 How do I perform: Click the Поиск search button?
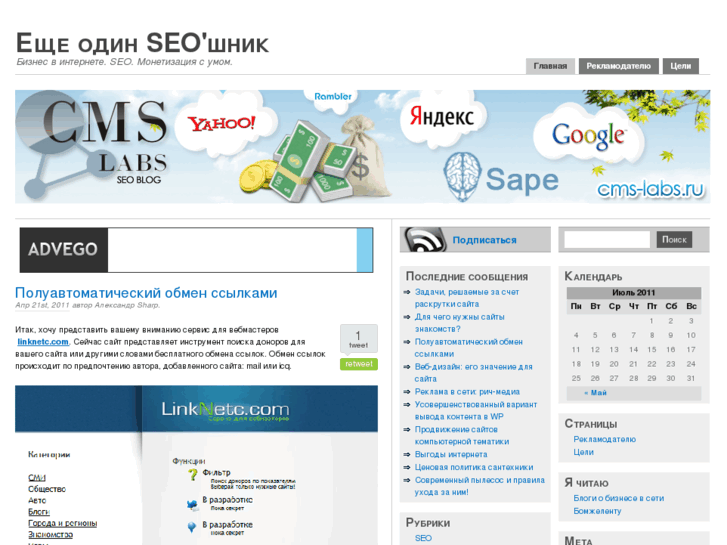coord(674,239)
